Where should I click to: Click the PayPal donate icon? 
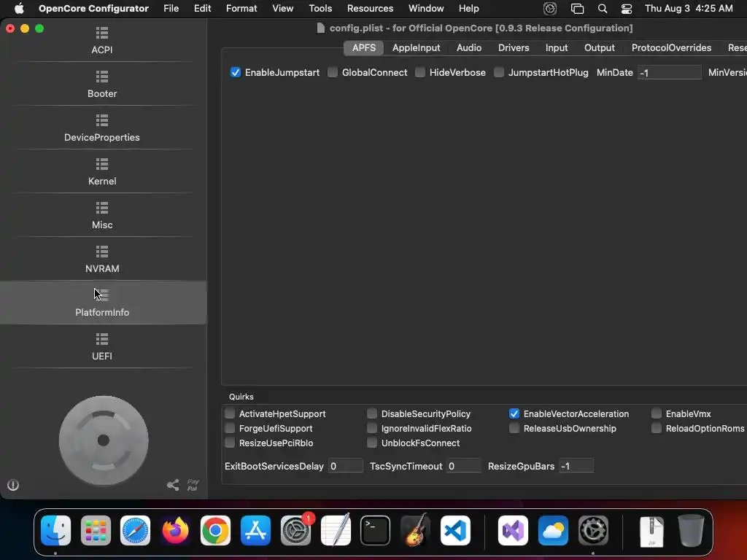[x=193, y=485]
